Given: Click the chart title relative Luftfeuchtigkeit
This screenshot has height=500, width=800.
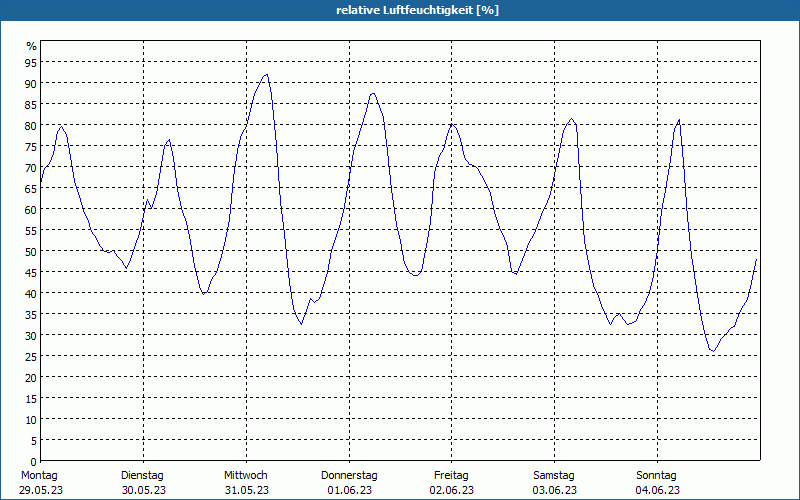Looking at the screenshot, I should point(404,10).
